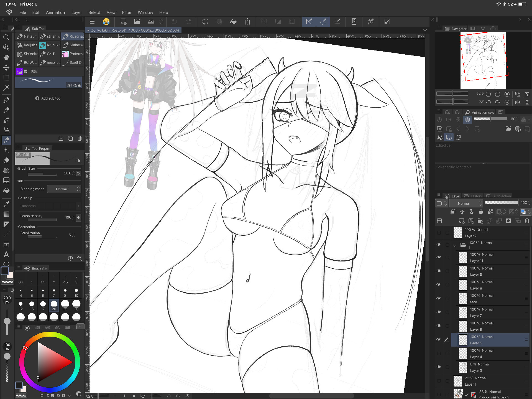Select the Krupuk sub tool brush
Viewport: 532px width, 399px height.
pos(49,45)
